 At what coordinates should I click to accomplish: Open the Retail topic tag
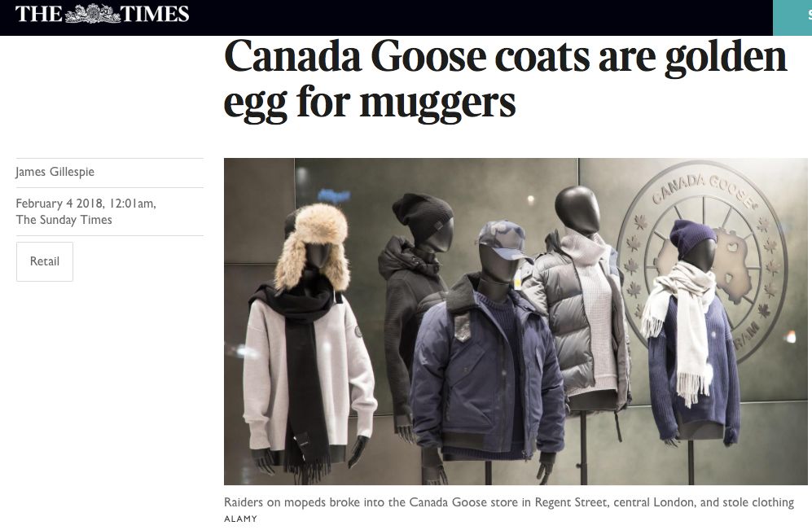click(x=45, y=261)
